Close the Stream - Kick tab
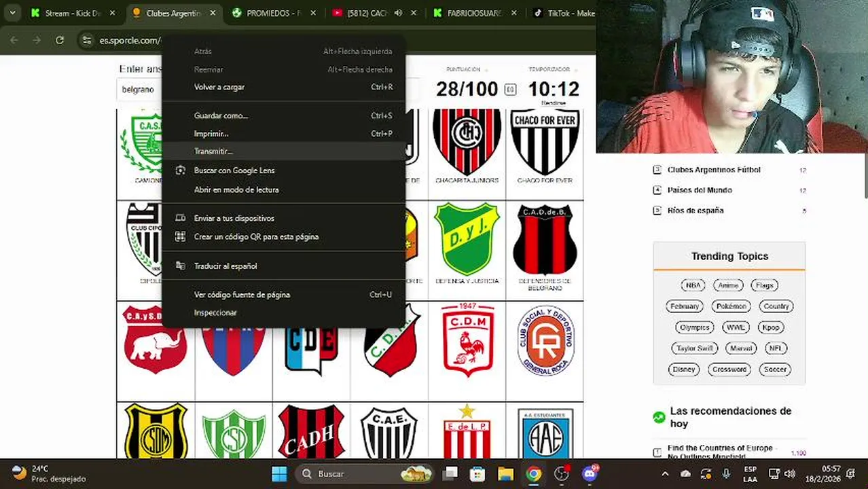Image resolution: width=868 pixels, height=489 pixels. (x=113, y=13)
